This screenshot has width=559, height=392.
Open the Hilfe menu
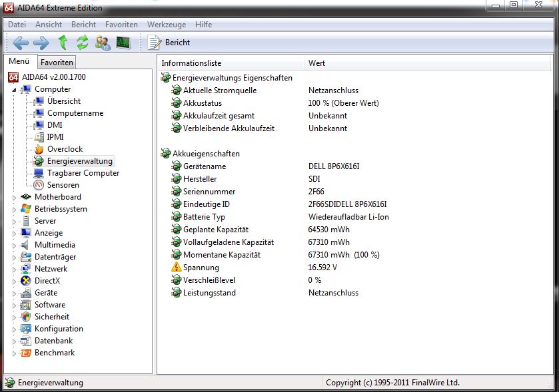click(x=204, y=25)
